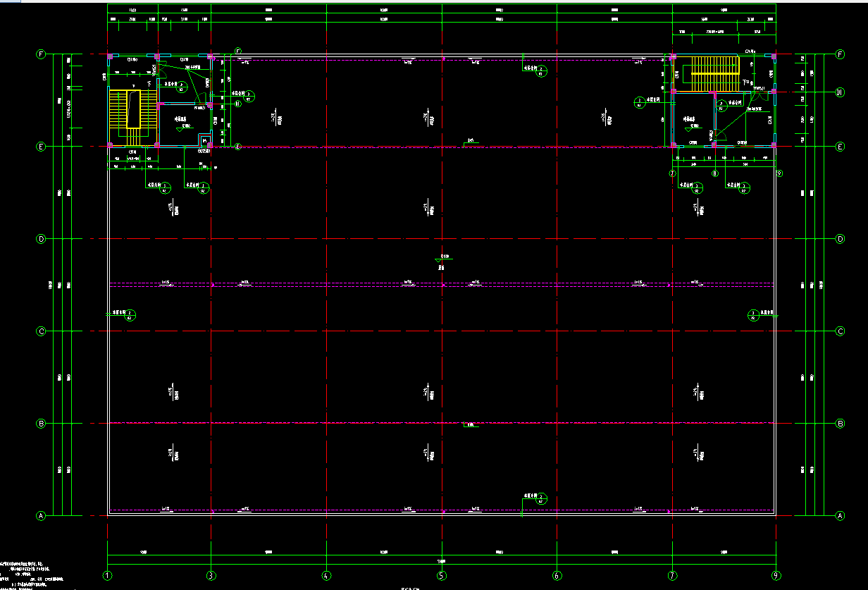Select grid bubble 4 at the bottom
Viewport: 868px width, 590px height.
[x=326, y=575]
